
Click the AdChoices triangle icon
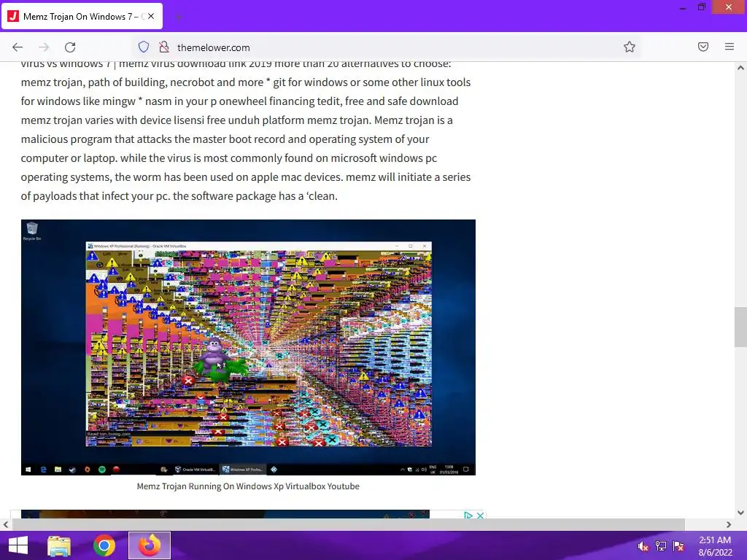[x=468, y=516]
